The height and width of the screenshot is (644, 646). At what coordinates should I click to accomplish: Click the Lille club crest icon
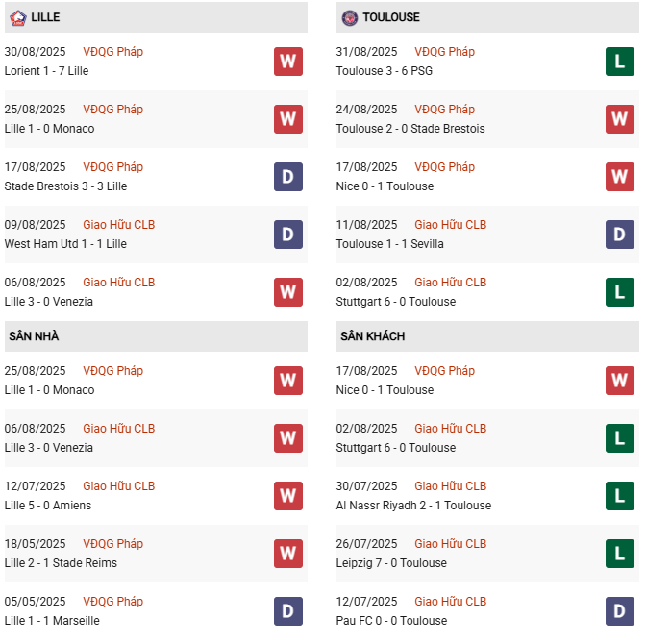17,17
